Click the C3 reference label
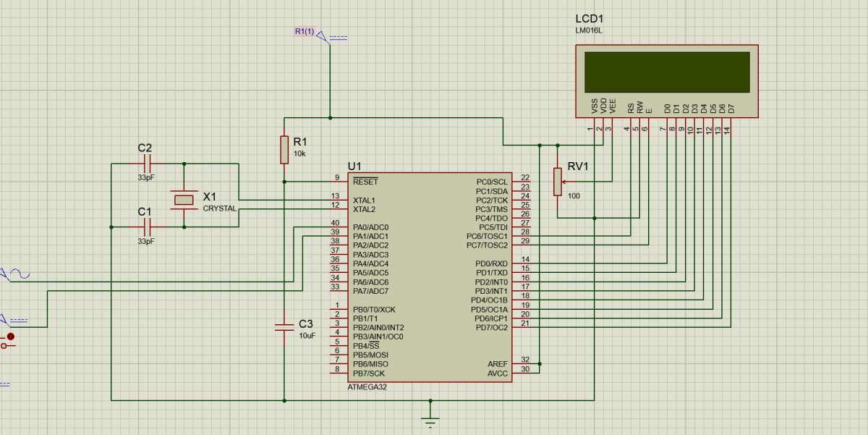Viewport: 868px width, 435px height. pos(306,323)
